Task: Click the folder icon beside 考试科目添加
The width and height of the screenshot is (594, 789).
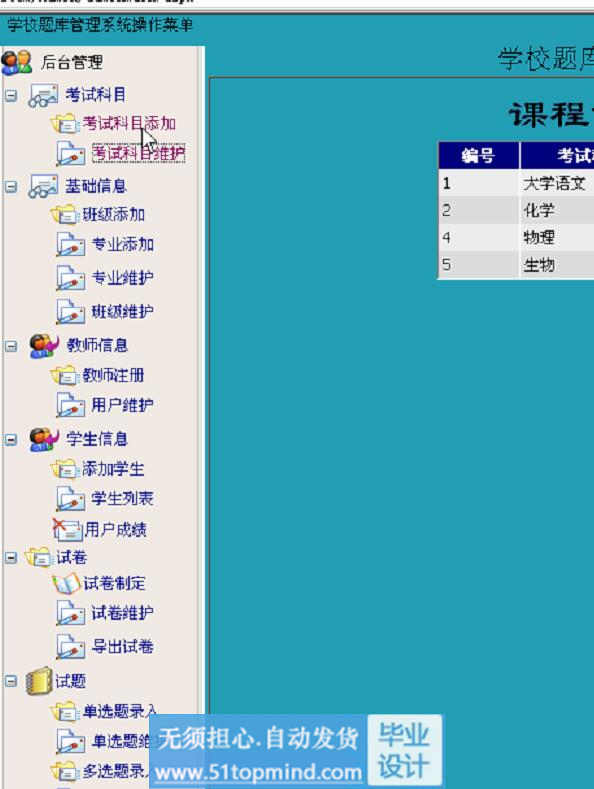Action: [65, 123]
